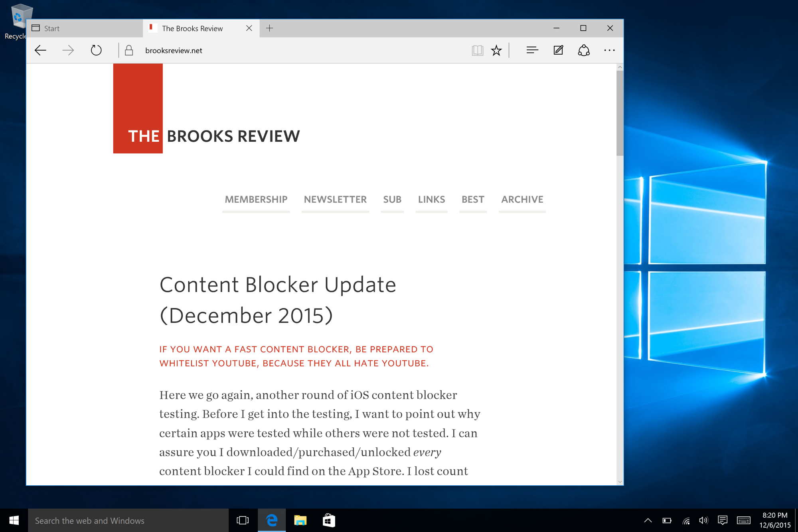
Task: Click the Edge taskbar icon
Action: (x=272, y=520)
